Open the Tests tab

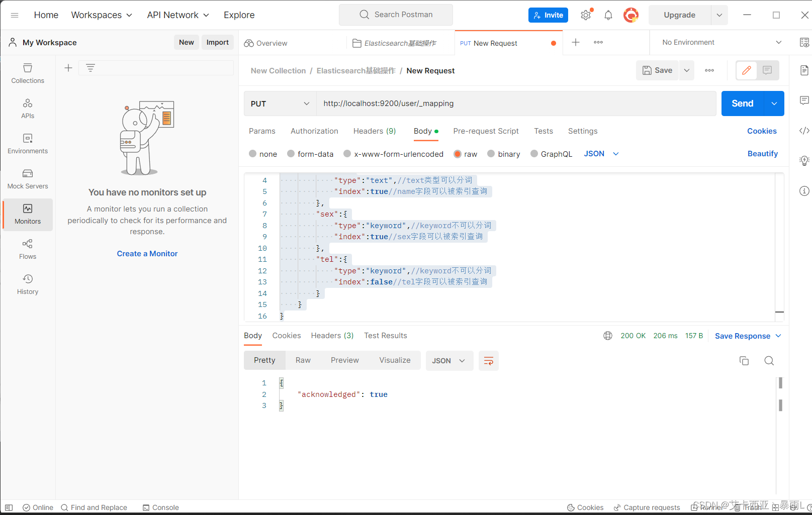click(544, 131)
